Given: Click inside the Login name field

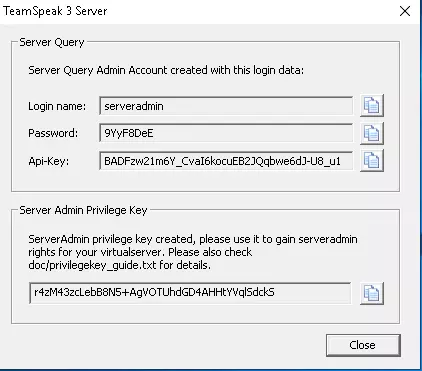Looking at the screenshot, I should (x=226, y=106).
